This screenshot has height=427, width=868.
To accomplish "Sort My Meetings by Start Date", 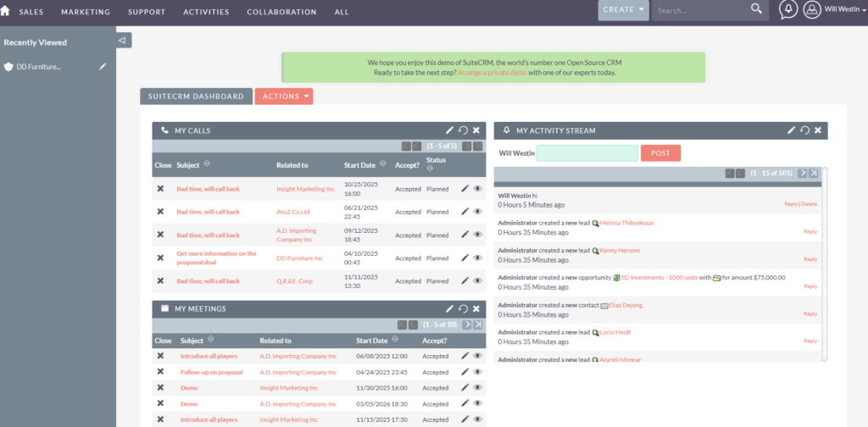I will pyautogui.click(x=395, y=340).
